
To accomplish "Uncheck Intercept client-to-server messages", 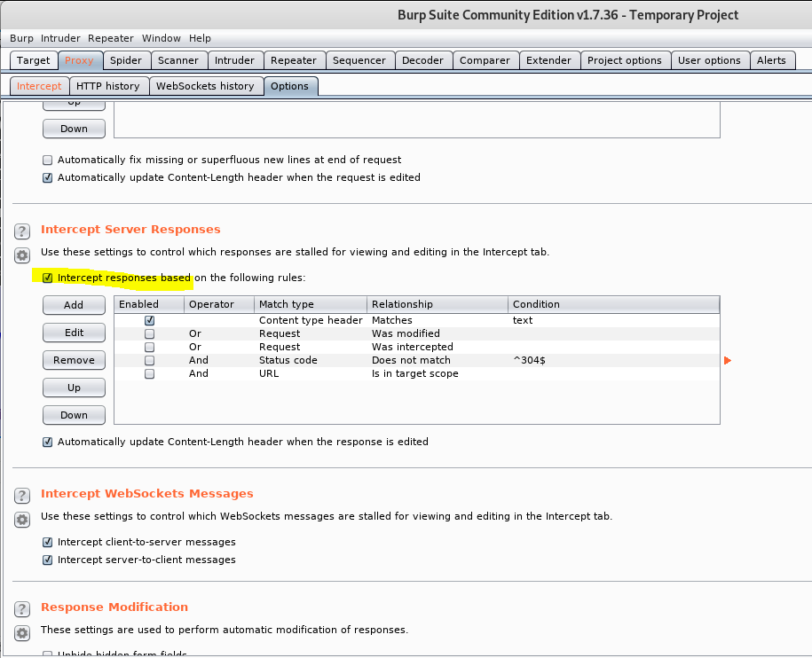I will pyautogui.click(x=48, y=542).
